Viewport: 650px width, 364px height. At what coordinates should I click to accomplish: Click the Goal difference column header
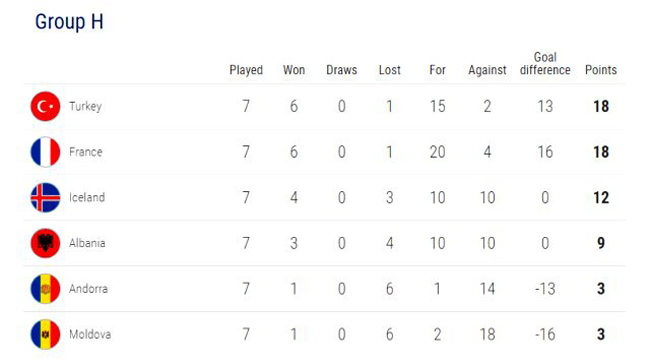point(545,63)
